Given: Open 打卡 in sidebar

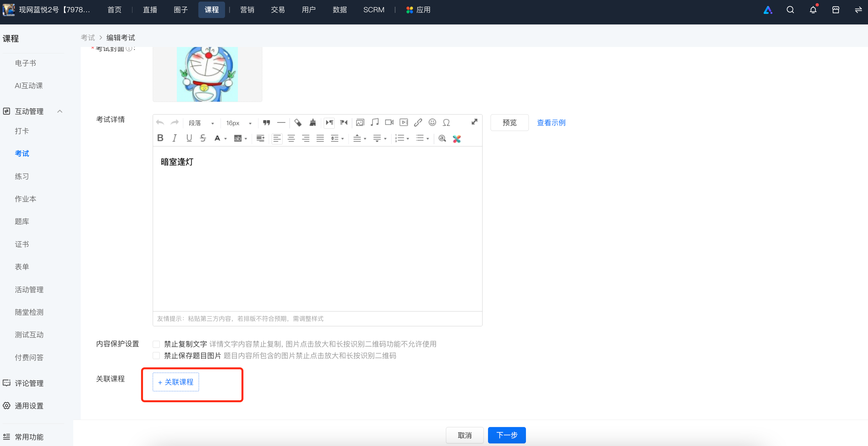Looking at the screenshot, I should click(x=22, y=131).
